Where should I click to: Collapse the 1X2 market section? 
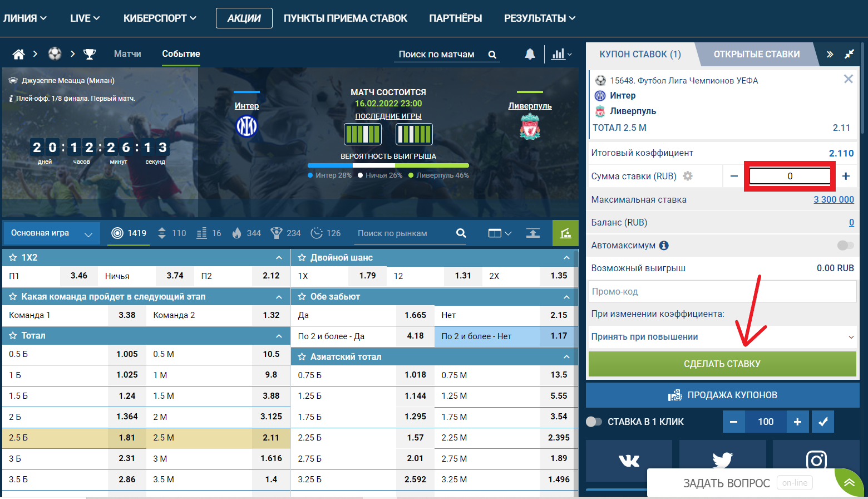(x=279, y=258)
